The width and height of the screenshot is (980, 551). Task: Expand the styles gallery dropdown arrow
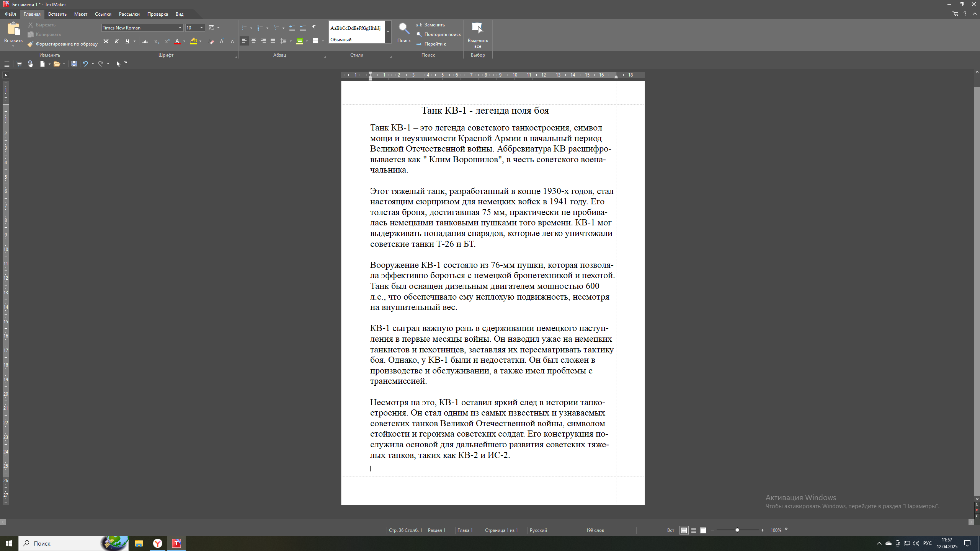pyautogui.click(x=388, y=32)
